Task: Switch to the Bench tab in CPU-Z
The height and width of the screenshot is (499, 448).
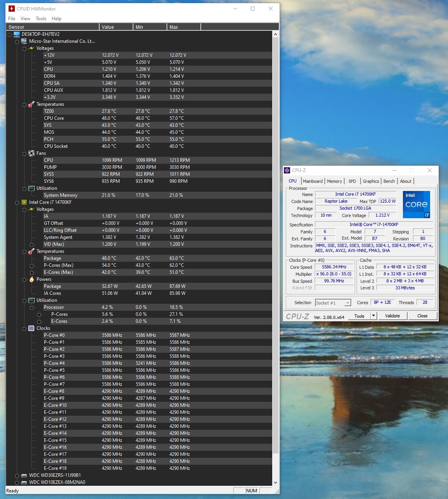Action: pos(389,181)
